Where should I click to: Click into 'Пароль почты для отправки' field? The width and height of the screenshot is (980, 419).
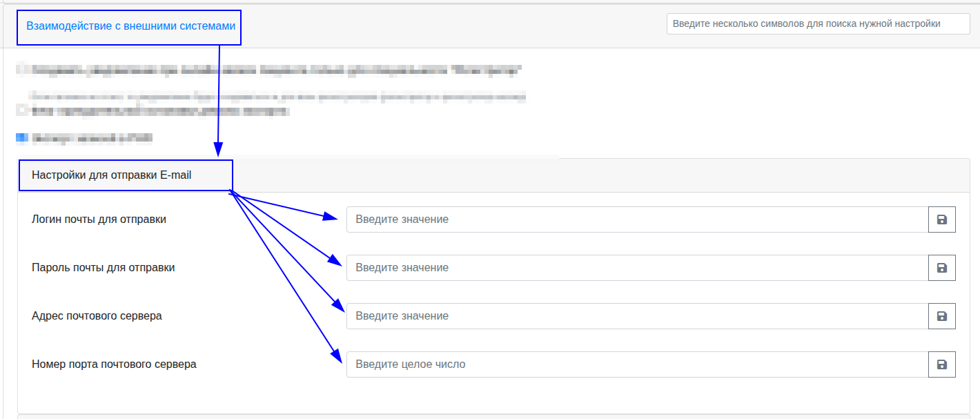tap(636, 268)
